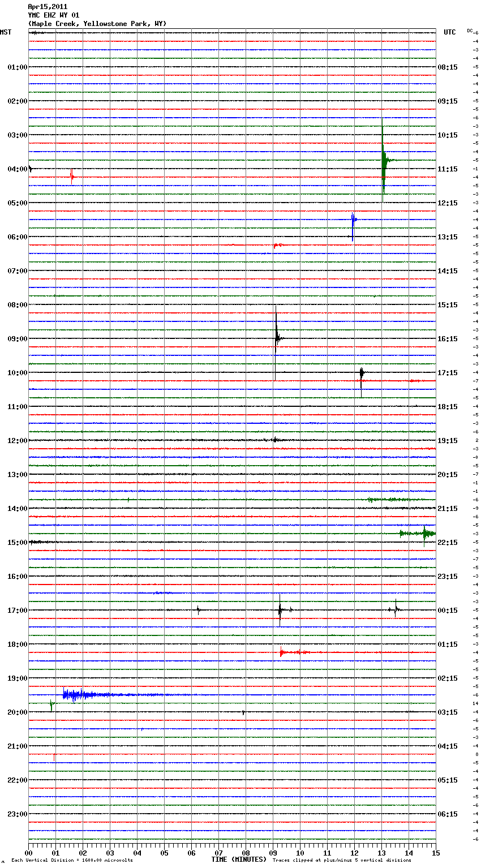Click minute tick 00 on bottom axis

coord(28,853)
